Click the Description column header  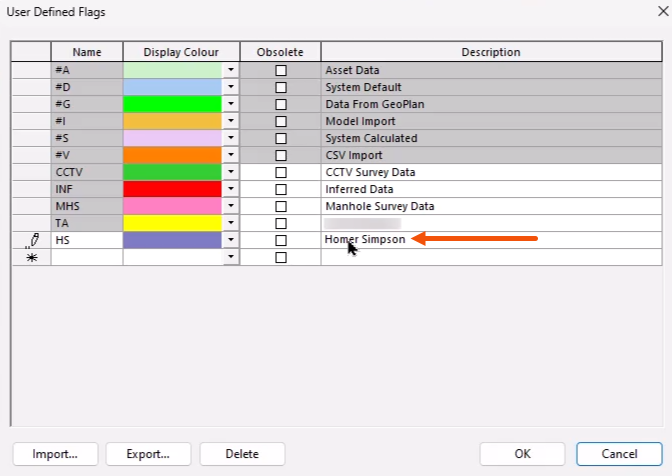[491, 52]
